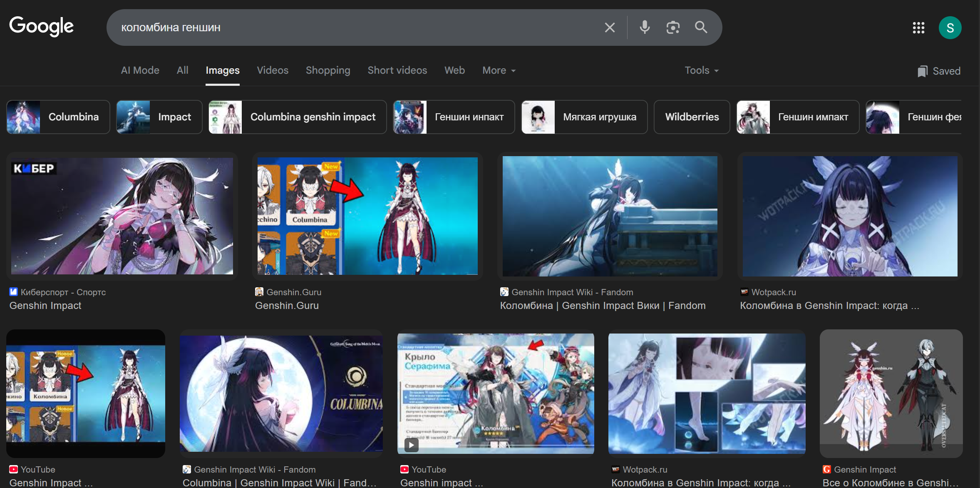This screenshot has height=488, width=980.
Task: Go to Google homepage logo
Action: (x=42, y=26)
